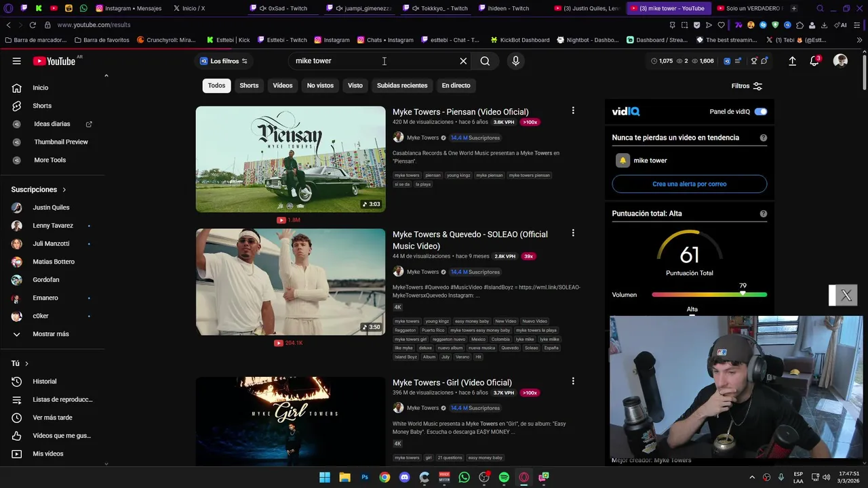Click the vidIQ trophy icon
This screenshot has height=488, width=868.
click(x=754, y=61)
